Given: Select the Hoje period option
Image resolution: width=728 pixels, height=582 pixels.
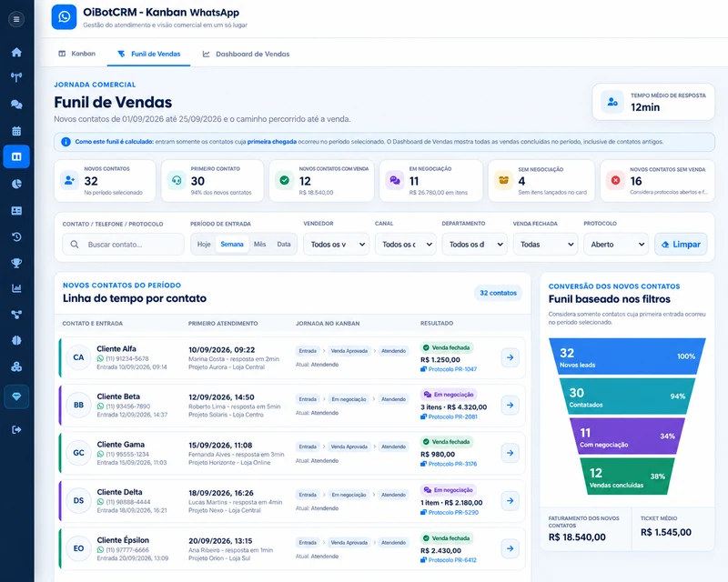Looking at the screenshot, I should 204,244.
